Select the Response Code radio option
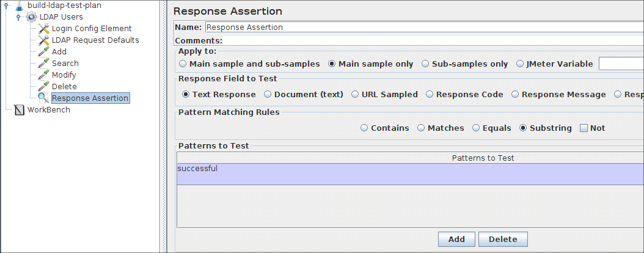Image resolution: width=644 pixels, height=253 pixels. click(430, 95)
